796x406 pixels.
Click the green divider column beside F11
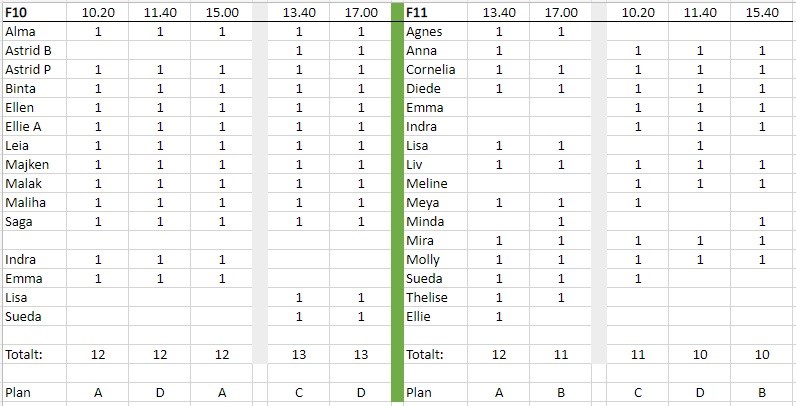(x=395, y=200)
